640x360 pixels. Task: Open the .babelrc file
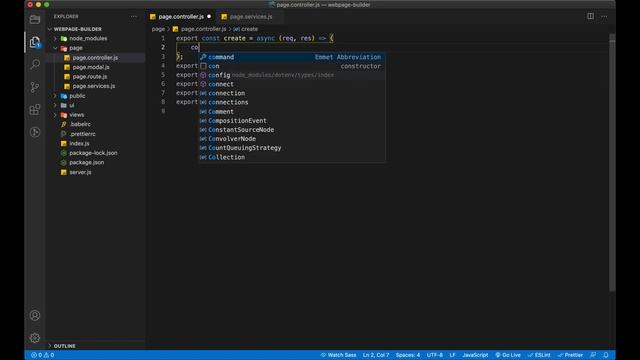tap(80, 124)
